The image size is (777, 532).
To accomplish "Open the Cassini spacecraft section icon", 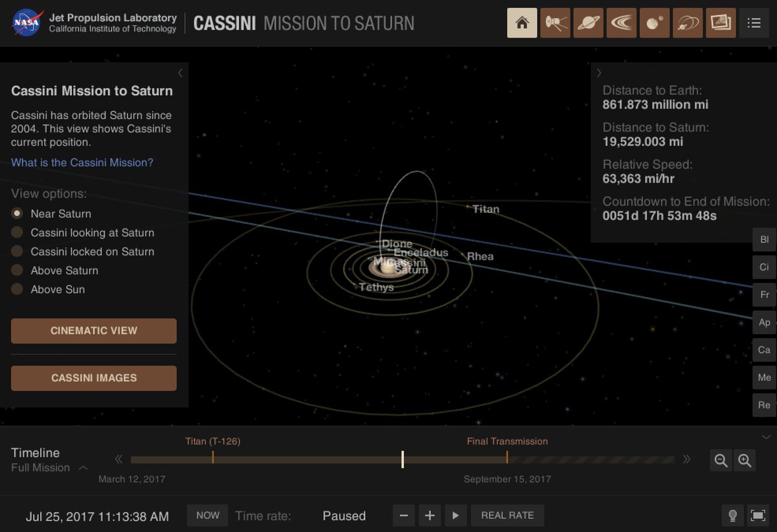I will (x=555, y=23).
